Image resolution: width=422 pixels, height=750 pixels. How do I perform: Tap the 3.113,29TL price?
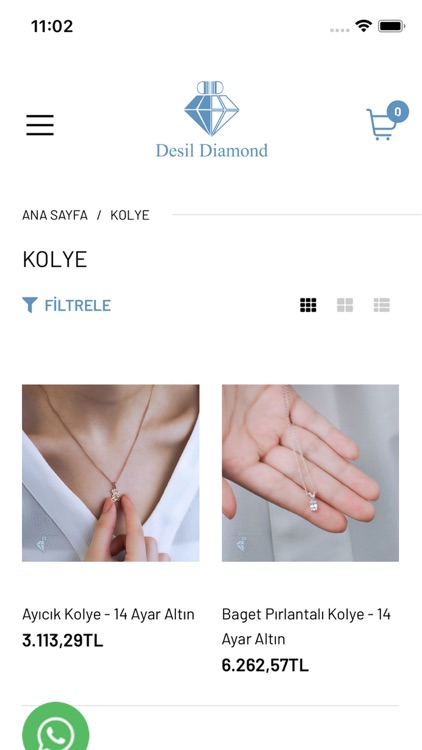tap(63, 640)
